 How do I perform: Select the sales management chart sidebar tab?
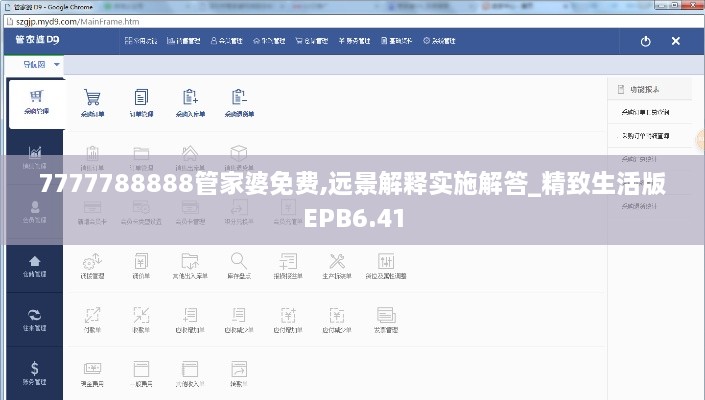point(35,158)
